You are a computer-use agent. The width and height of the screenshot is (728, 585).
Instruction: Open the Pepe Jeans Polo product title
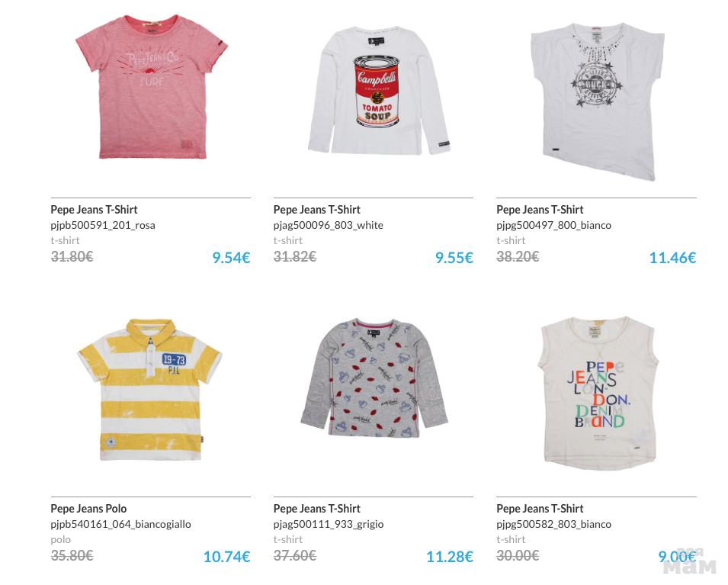pos(89,509)
